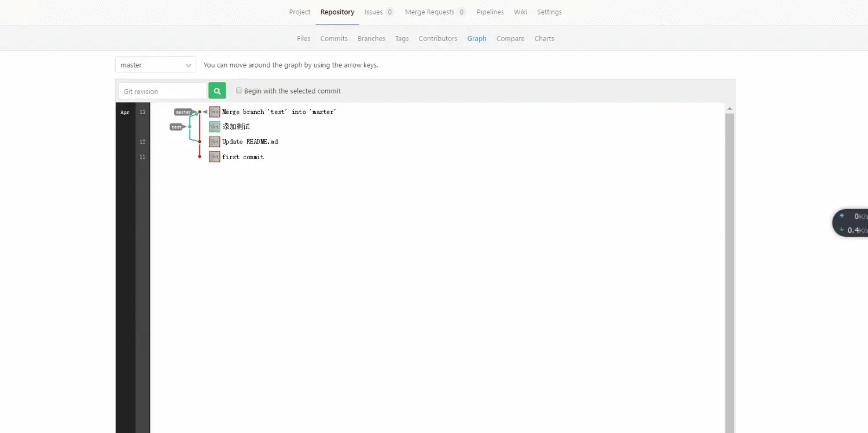The width and height of the screenshot is (868, 433).
Task: Open the first commit entry
Action: [x=243, y=157]
